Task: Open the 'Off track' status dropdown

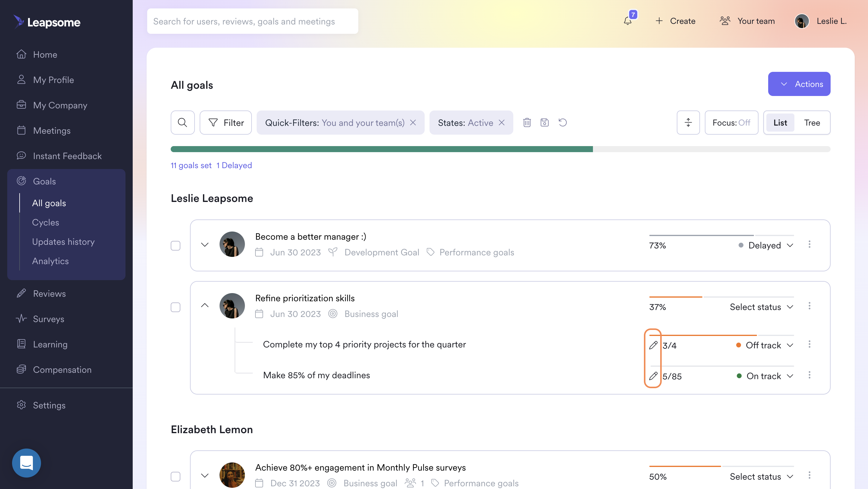Action: (764, 345)
